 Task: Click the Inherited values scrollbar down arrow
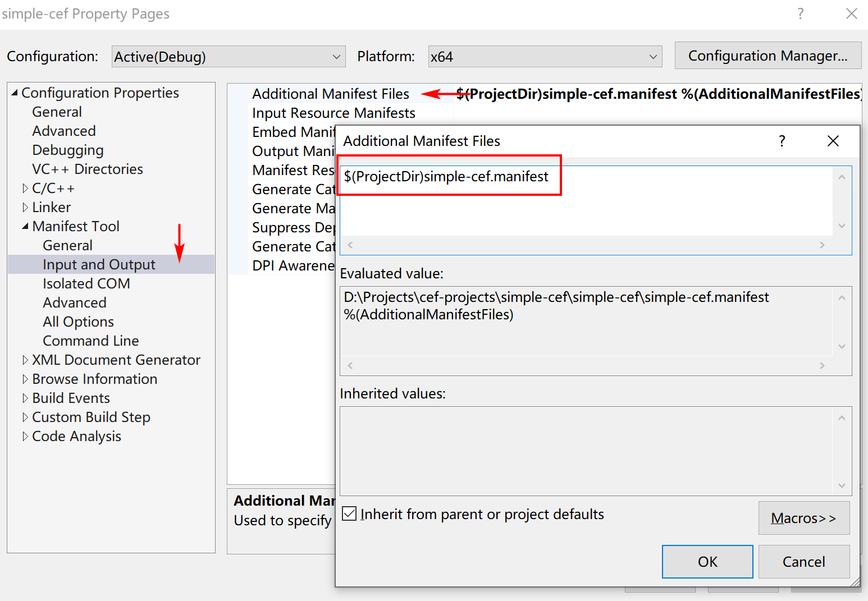pos(842,485)
